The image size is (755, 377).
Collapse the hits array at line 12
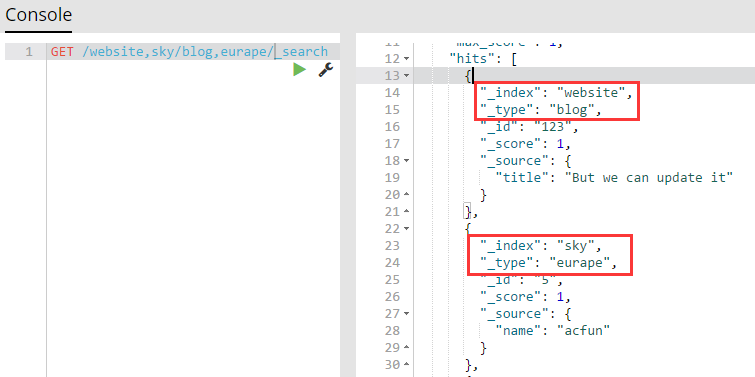point(406,59)
